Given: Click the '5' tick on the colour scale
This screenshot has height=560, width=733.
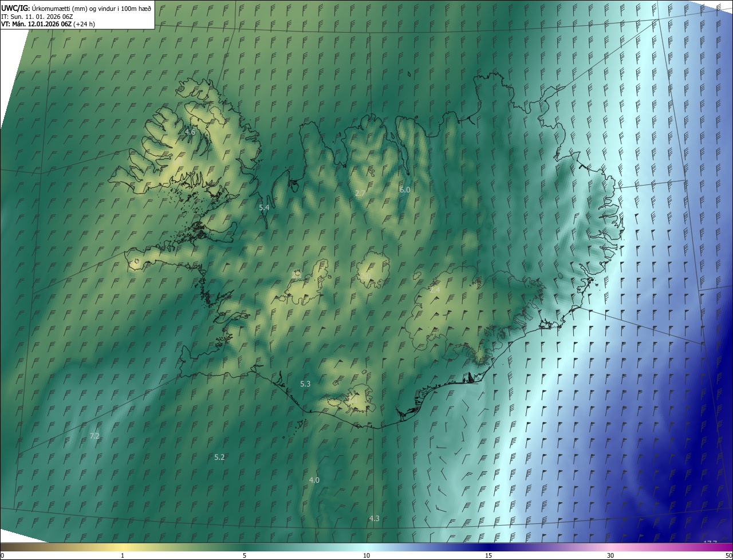Looking at the screenshot, I should pyautogui.click(x=245, y=556).
